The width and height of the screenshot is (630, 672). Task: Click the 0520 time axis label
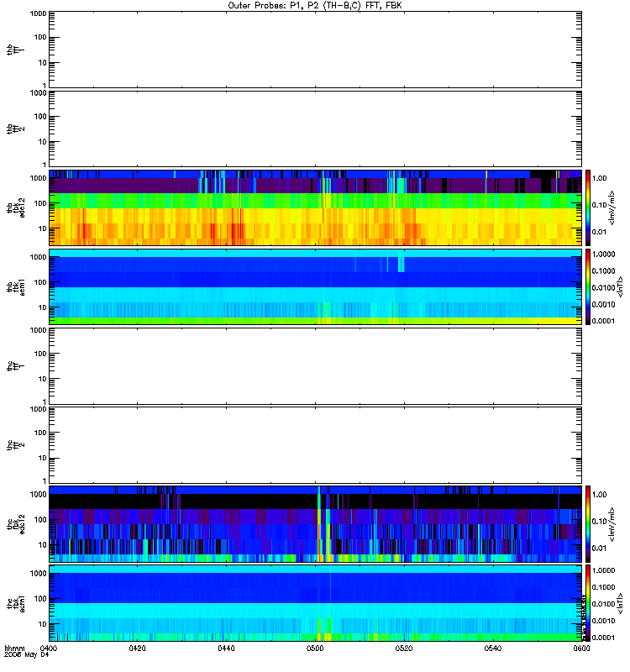404,648
